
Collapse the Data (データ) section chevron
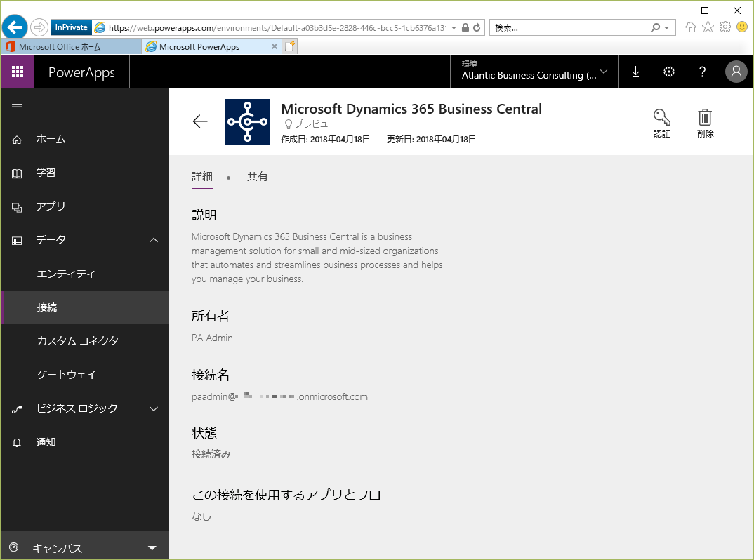coord(154,240)
